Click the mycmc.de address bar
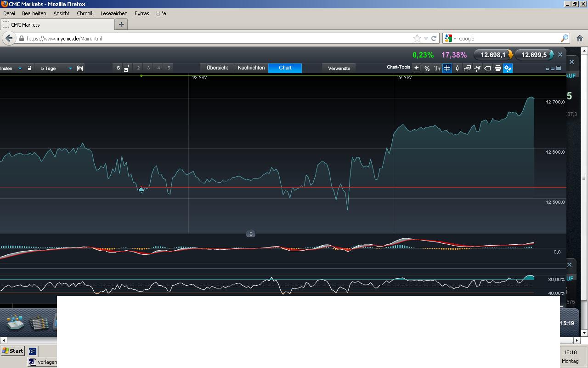The image size is (588, 368). coord(220,39)
